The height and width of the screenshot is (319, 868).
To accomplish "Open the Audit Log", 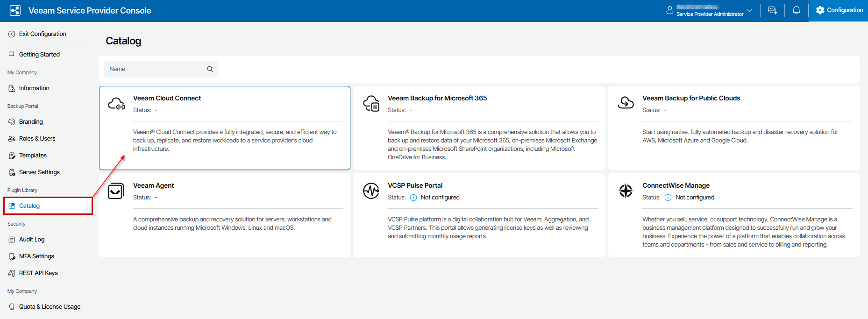I will click(32, 240).
